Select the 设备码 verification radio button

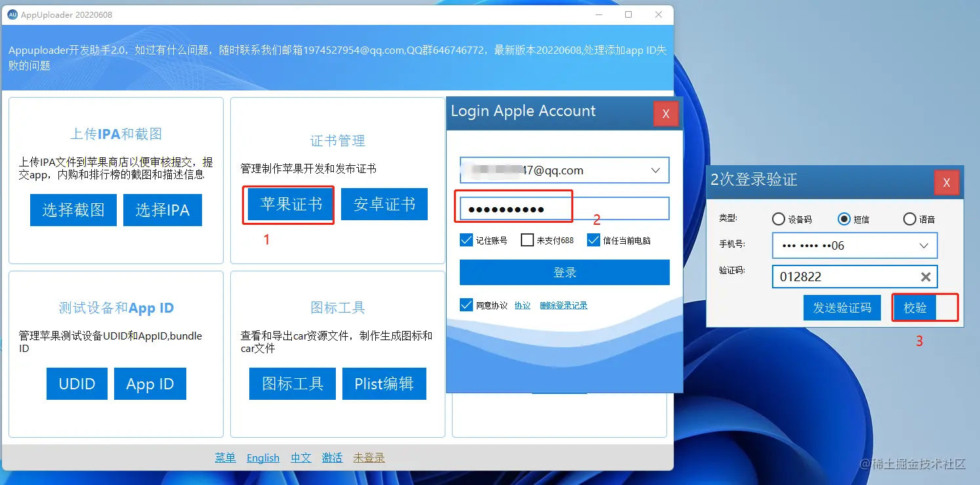[778, 219]
